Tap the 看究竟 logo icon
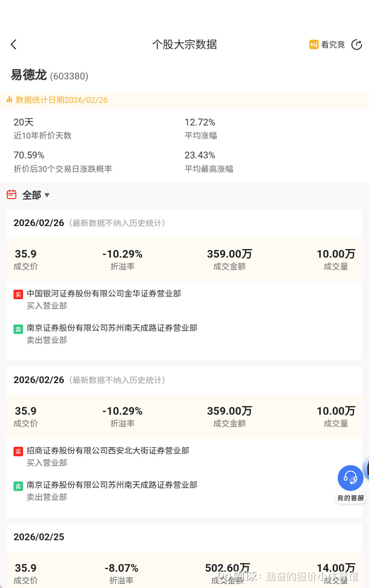Viewport: 369px width, 588px height. pos(314,44)
